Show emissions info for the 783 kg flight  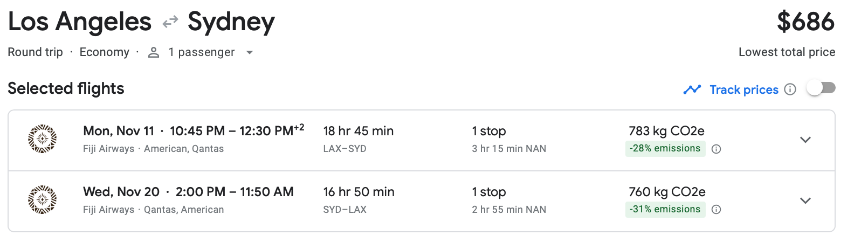pyautogui.click(x=716, y=149)
